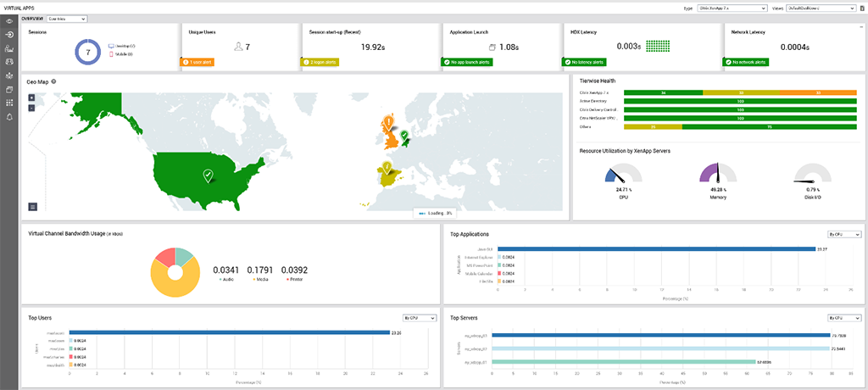Open the eye overview icon in sidebar
Image resolution: width=868 pixels, height=390 pixels.
(9, 21)
